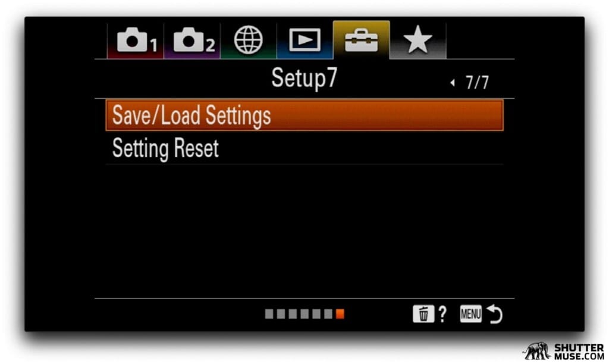Open the Camera Settings 2 tab

(x=192, y=40)
